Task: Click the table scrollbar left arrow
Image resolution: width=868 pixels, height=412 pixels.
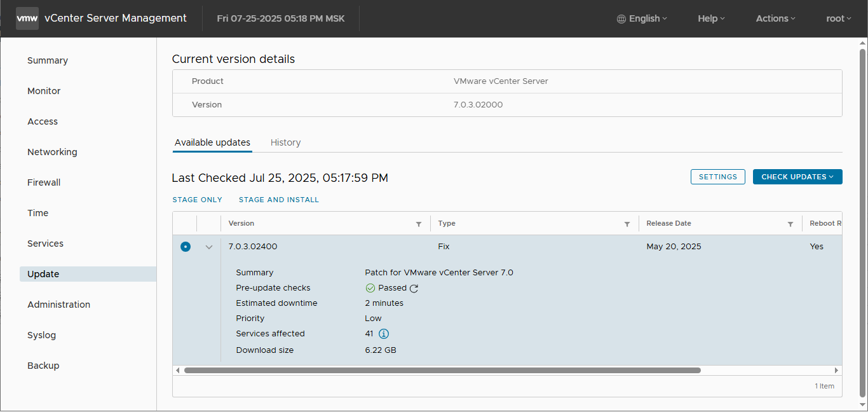Action: 178,370
